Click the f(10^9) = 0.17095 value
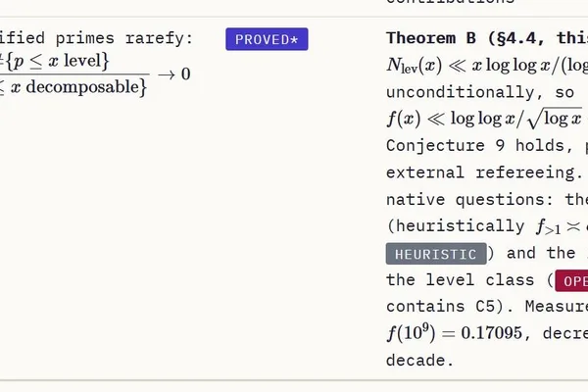 (x=454, y=331)
